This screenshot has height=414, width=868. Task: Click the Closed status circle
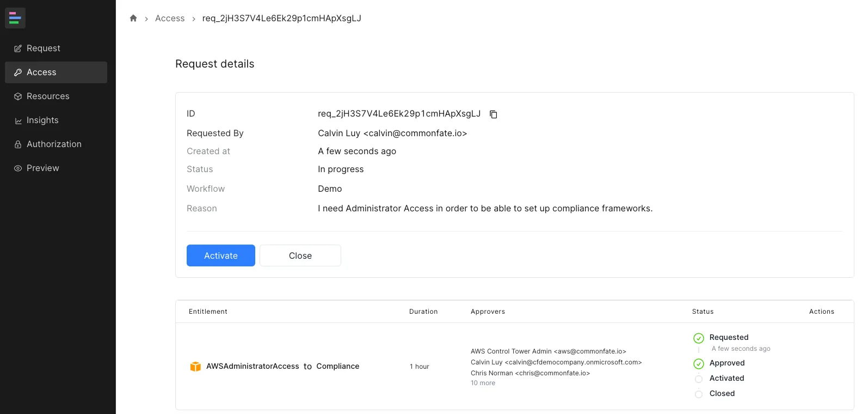[699, 394]
